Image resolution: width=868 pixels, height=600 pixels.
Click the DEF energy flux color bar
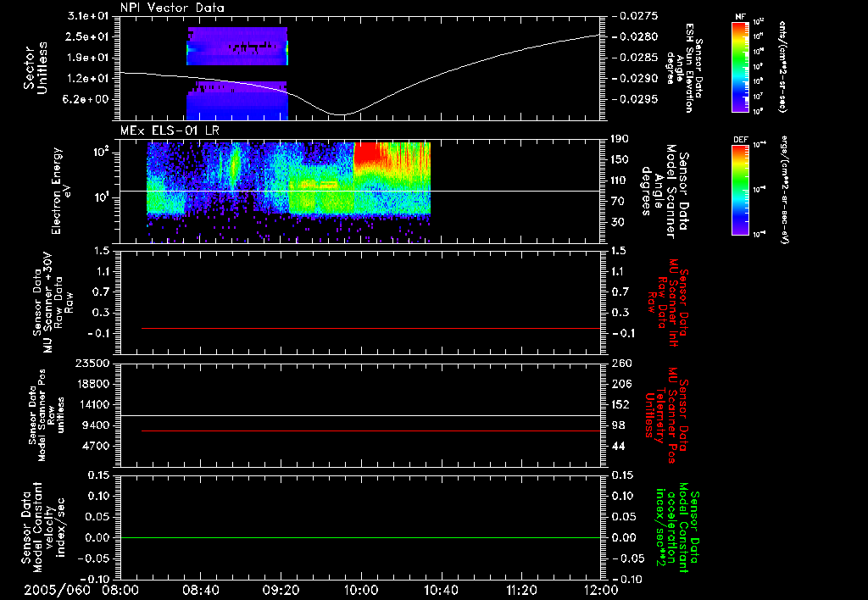click(741, 190)
